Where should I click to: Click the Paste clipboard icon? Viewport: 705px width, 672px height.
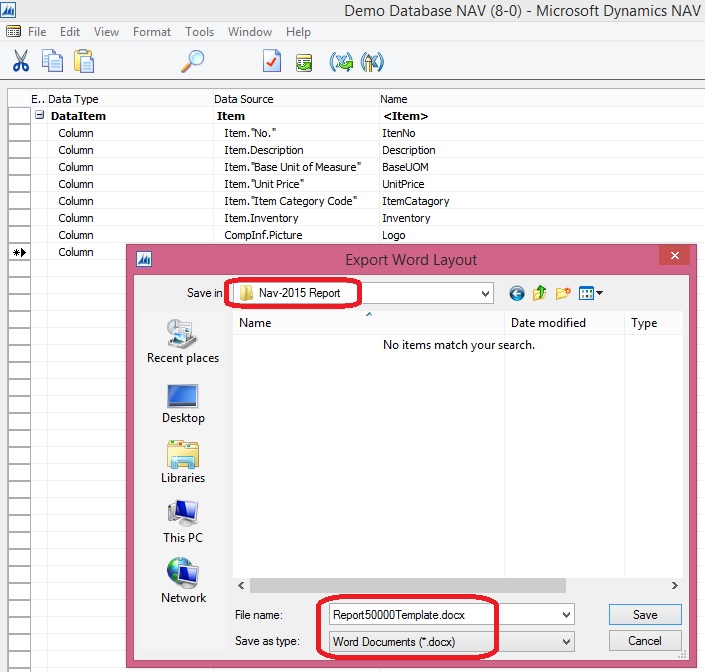84,61
